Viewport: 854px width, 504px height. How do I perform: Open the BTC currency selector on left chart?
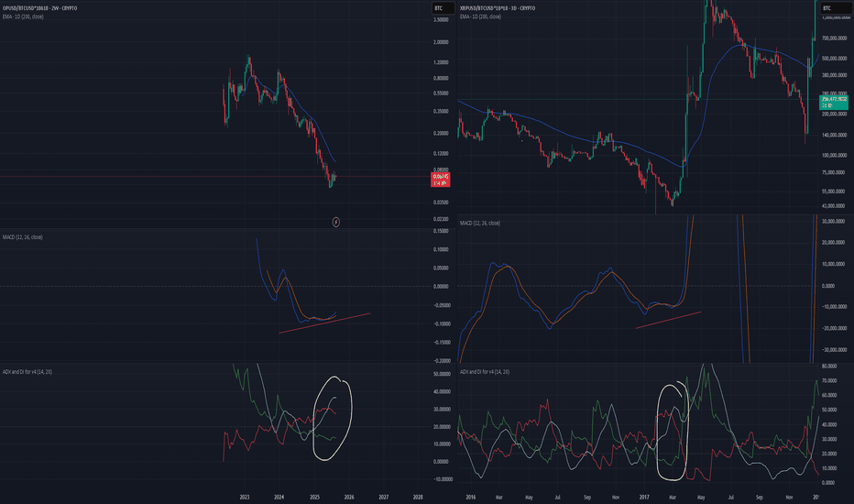[x=441, y=8]
